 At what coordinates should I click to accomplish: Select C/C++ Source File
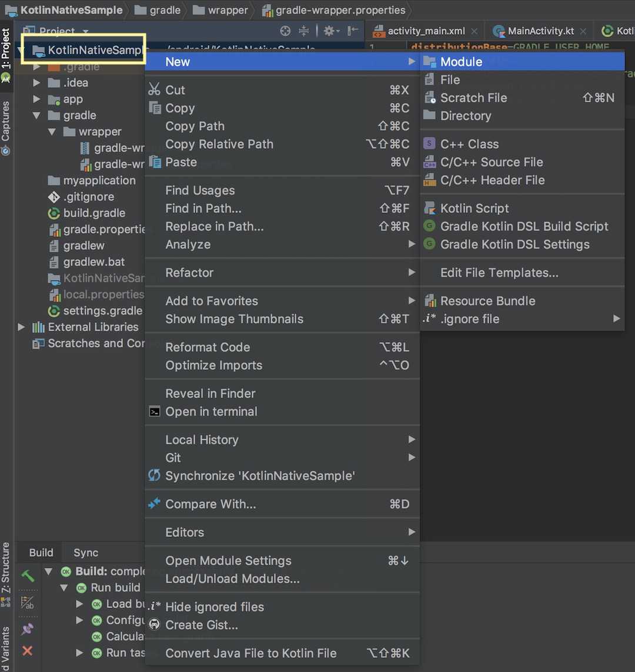click(x=522, y=162)
